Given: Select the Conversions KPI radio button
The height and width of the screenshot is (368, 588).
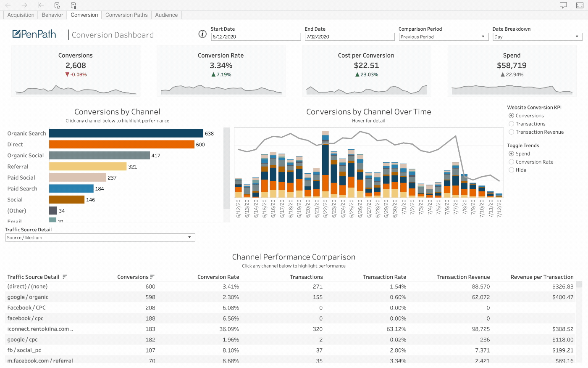Looking at the screenshot, I should (511, 116).
